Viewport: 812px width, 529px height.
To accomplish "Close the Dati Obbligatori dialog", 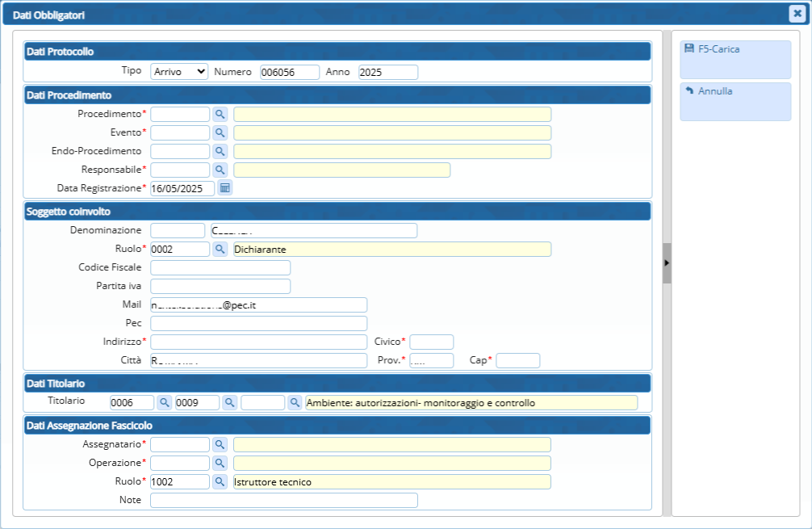I will coord(795,13).
